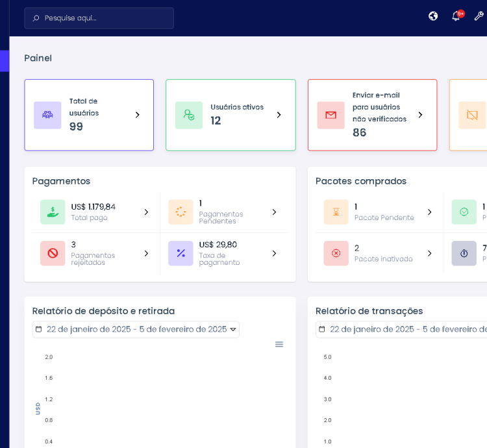
Task: Open deposit report date range dropdown
Action: click(x=136, y=329)
